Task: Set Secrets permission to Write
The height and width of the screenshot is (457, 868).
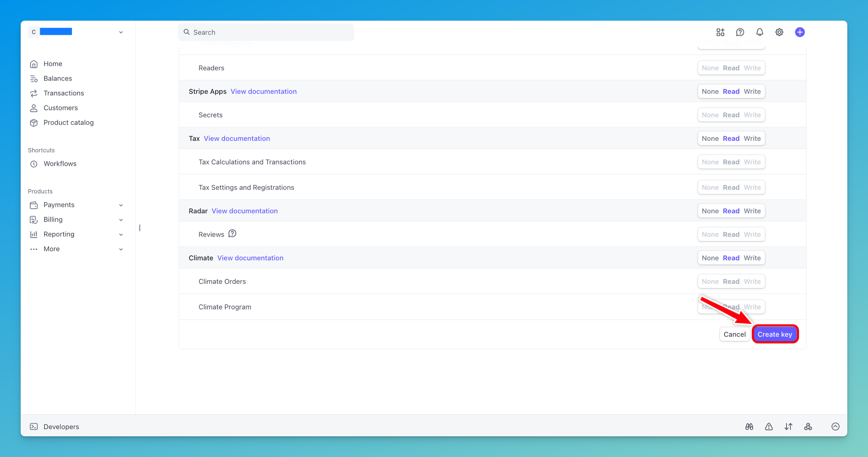Action: [752, 114]
